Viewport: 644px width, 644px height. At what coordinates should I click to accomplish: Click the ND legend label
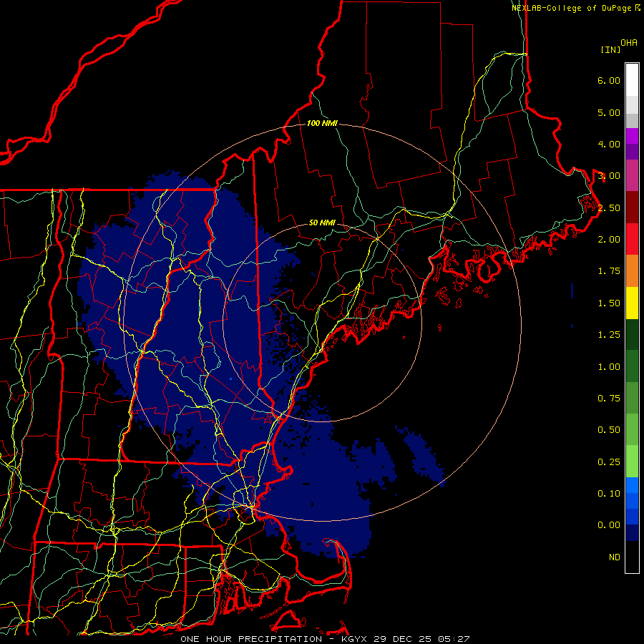[x=615, y=557]
